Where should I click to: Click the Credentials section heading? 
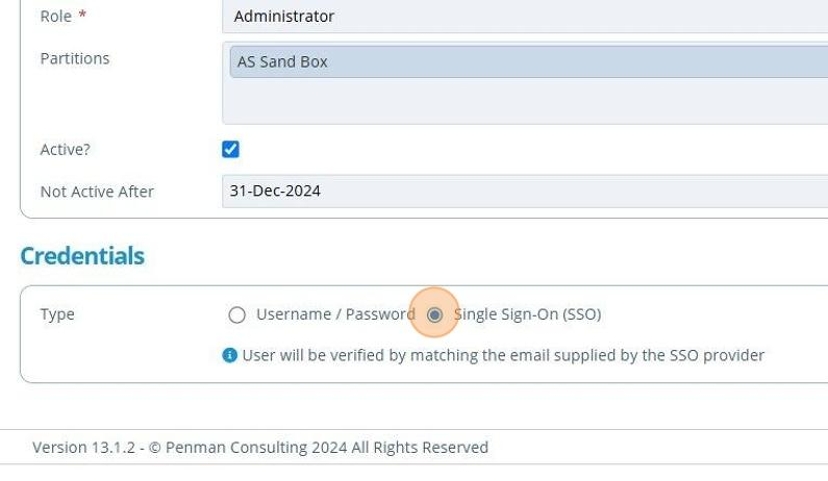pos(82,256)
